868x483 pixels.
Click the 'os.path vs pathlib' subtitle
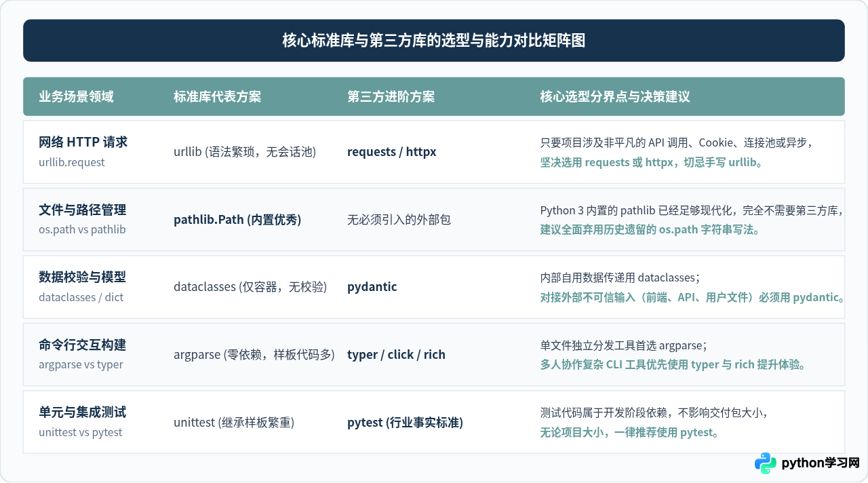click(x=82, y=229)
